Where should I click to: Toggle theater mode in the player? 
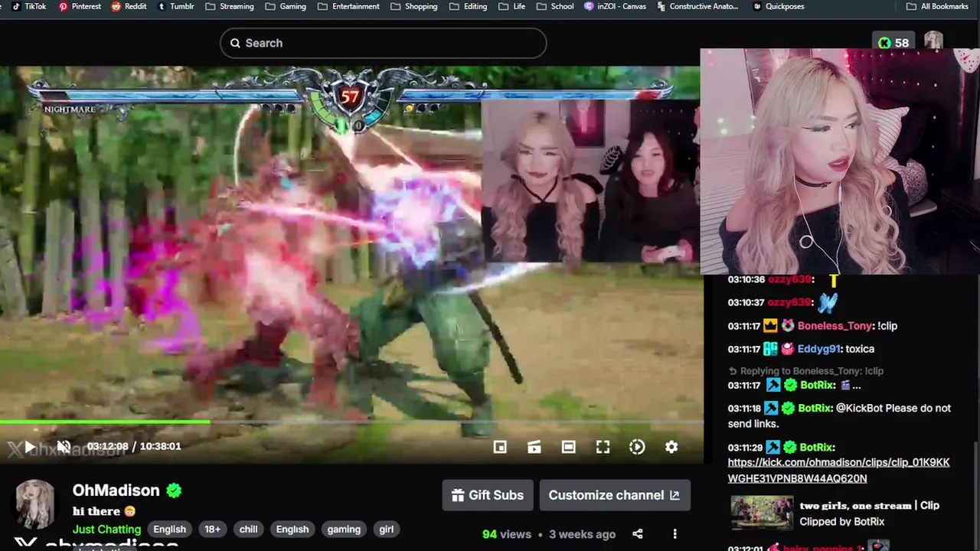[x=569, y=447]
